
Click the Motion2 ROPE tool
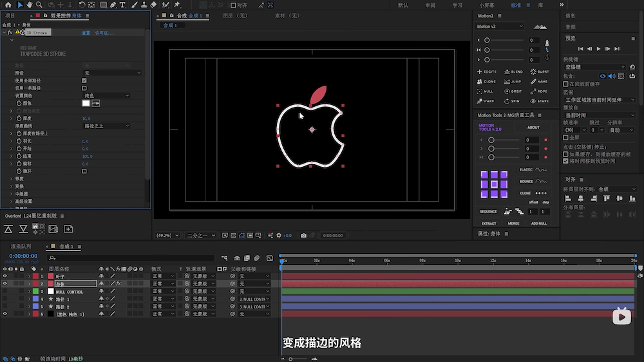tap(540, 91)
